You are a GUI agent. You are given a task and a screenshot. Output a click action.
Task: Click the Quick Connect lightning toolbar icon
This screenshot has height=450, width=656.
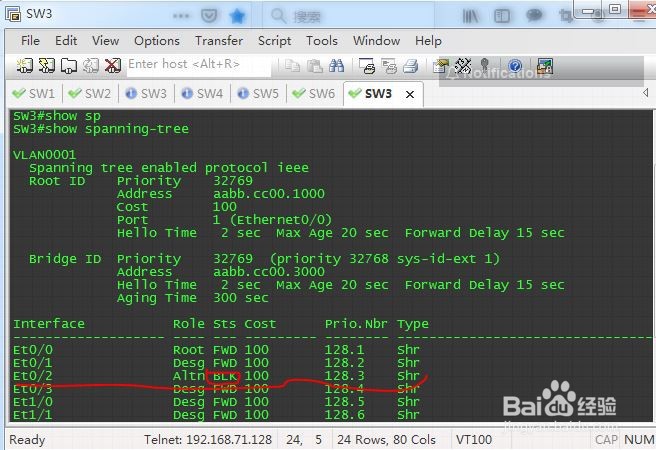46,66
